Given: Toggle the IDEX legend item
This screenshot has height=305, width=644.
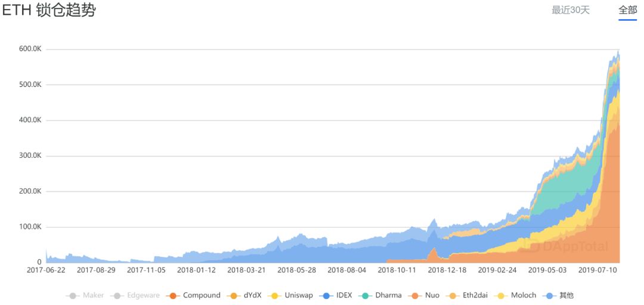Looking at the screenshot, I should click(335, 295).
